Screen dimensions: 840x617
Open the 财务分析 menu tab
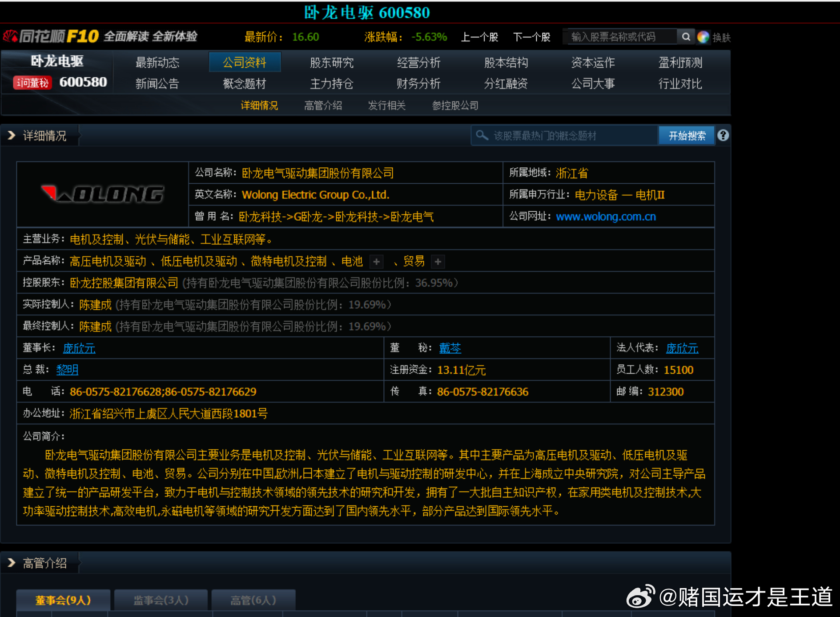click(x=419, y=84)
